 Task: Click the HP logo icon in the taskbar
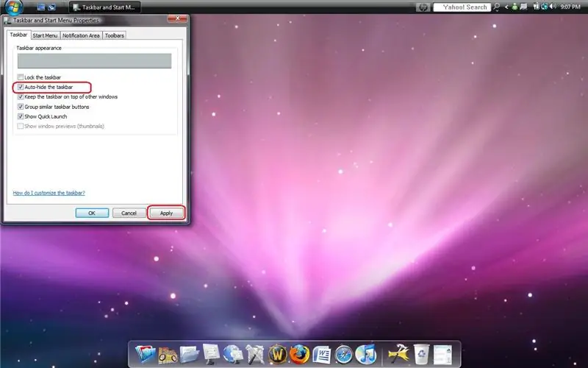(423, 7)
